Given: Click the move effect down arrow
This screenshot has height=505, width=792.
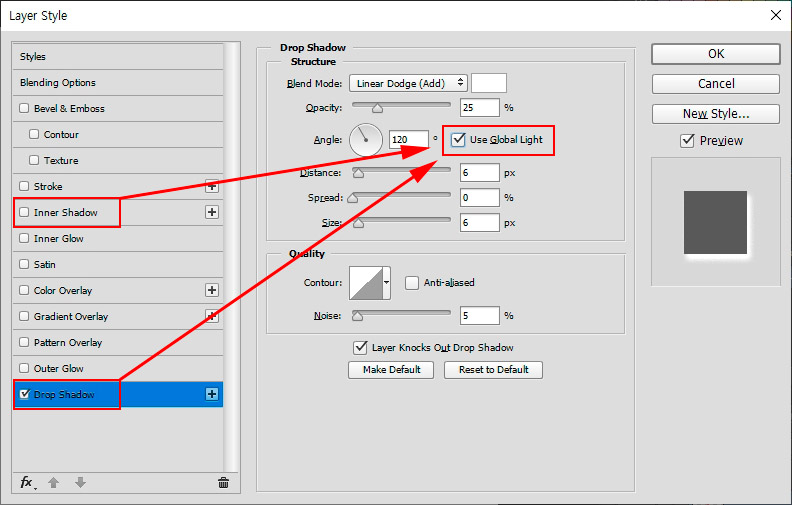Looking at the screenshot, I should [80, 483].
